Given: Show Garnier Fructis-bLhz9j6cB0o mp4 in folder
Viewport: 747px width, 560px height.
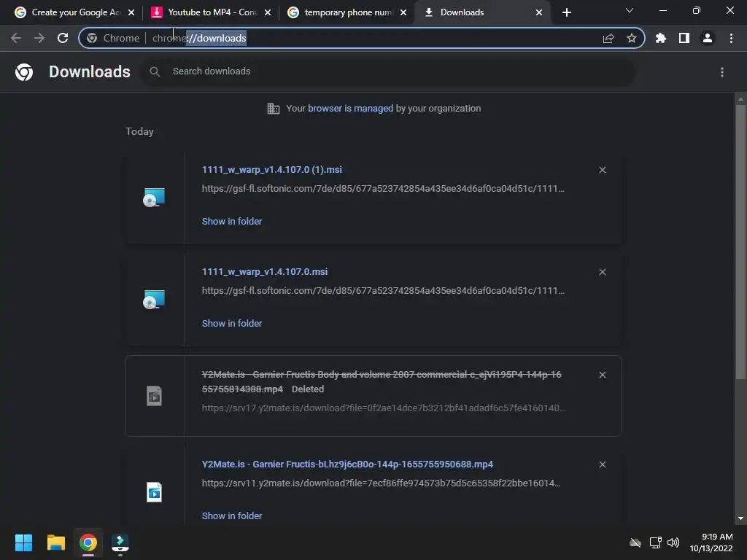Looking at the screenshot, I should click(x=231, y=516).
